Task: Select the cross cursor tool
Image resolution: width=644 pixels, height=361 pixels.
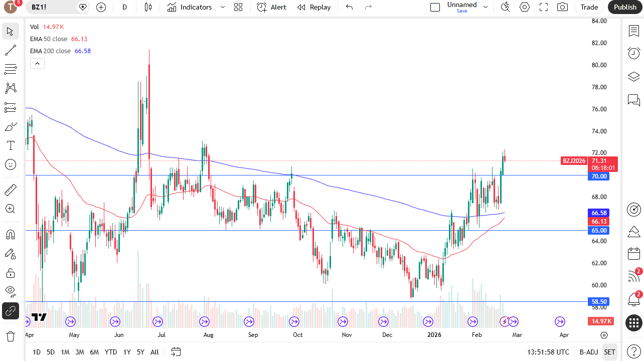Action: click(x=10, y=31)
